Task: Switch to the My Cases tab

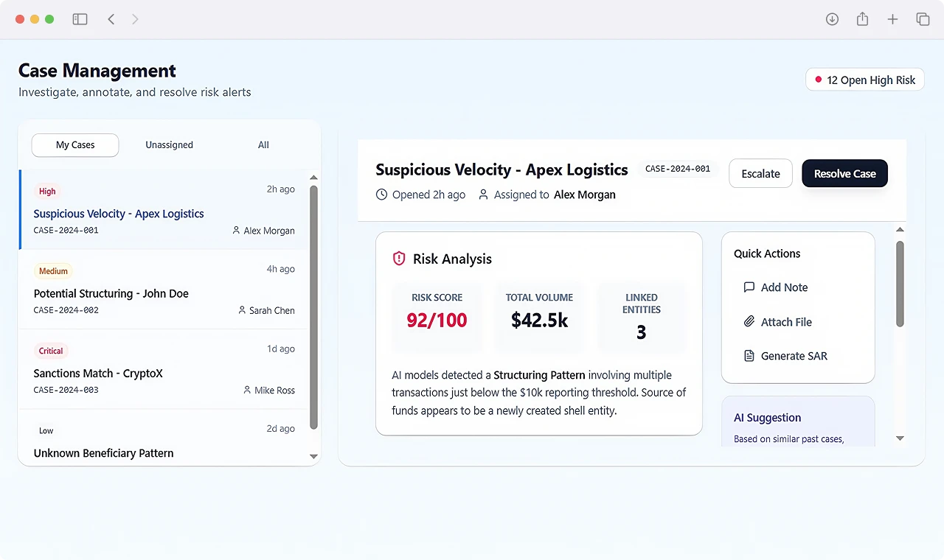Action: pos(75,145)
